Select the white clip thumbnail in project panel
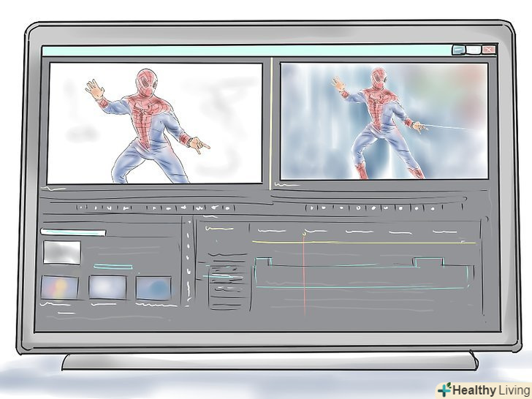 pyautogui.click(x=62, y=252)
